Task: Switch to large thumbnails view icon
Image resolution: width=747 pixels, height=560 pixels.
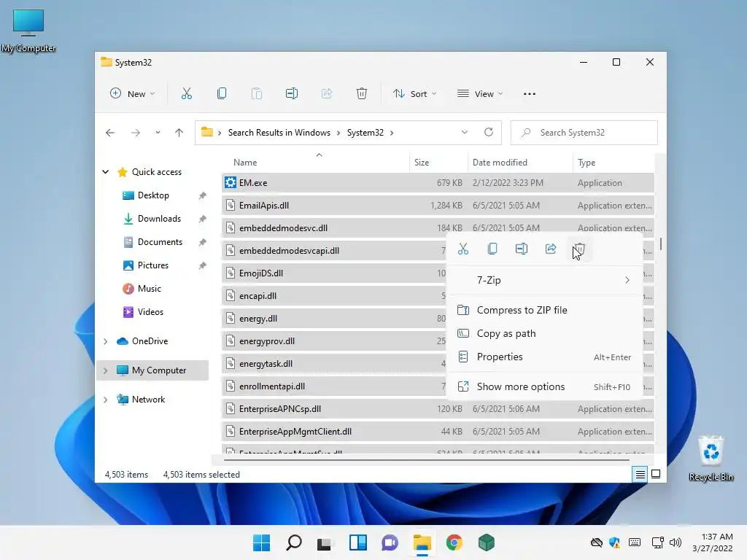Action: (656, 474)
